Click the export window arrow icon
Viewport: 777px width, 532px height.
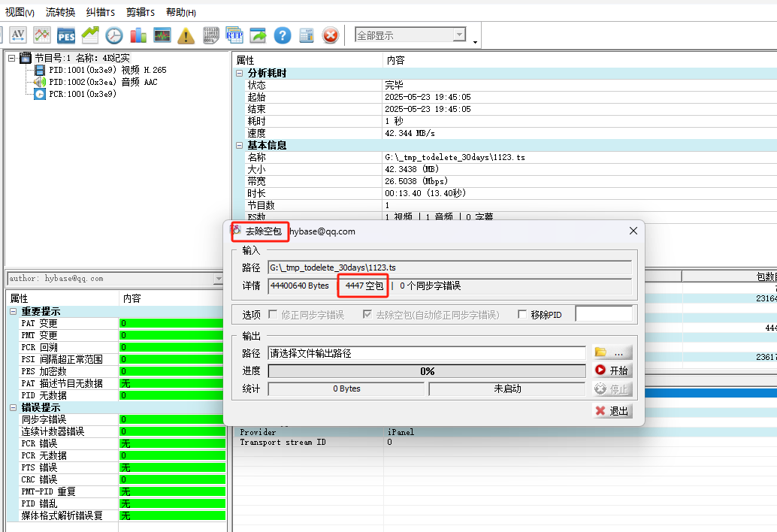click(x=258, y=35)
